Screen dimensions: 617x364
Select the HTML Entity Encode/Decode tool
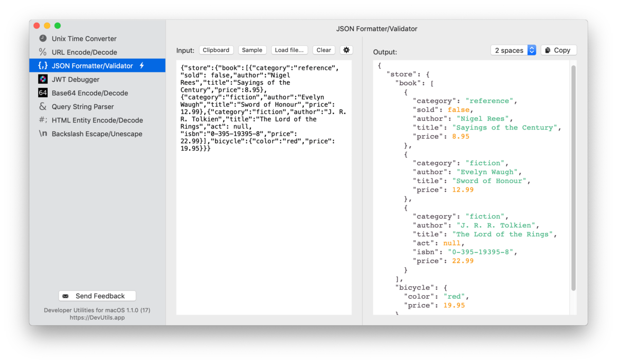click(x=96, y=120)
